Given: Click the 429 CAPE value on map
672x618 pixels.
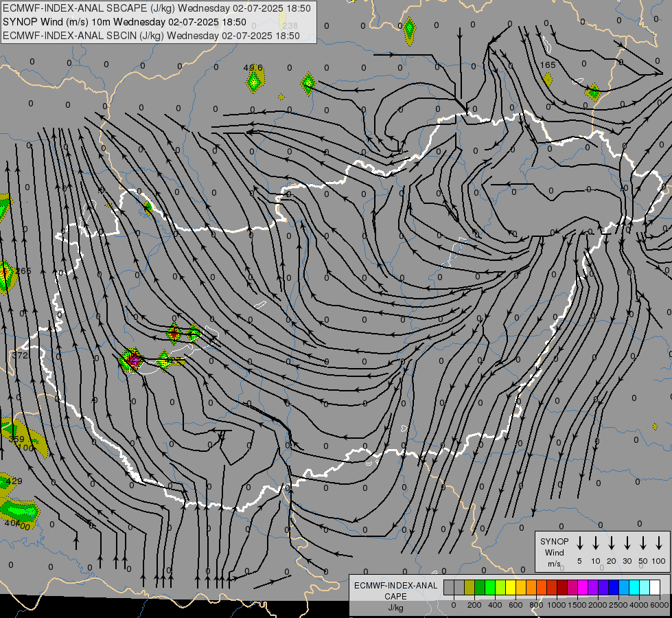Looking at the screenshot, I should click(14, 481).
